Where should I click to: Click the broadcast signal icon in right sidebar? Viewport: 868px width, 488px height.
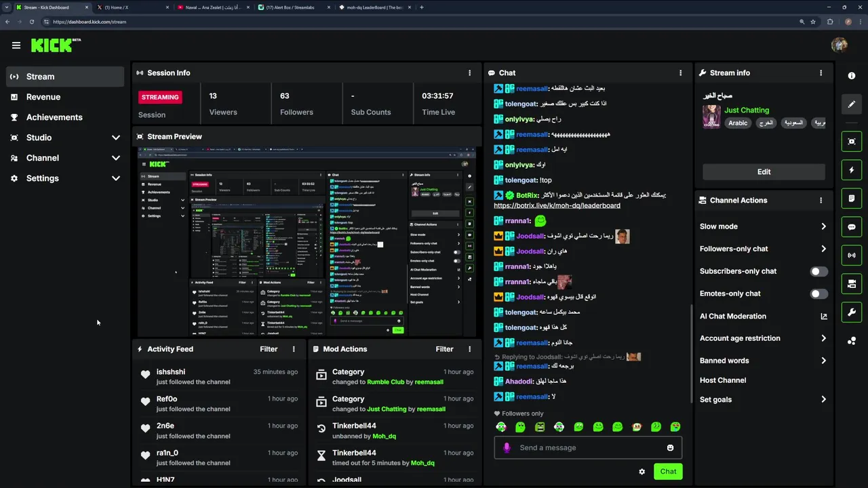coord(852,256)
